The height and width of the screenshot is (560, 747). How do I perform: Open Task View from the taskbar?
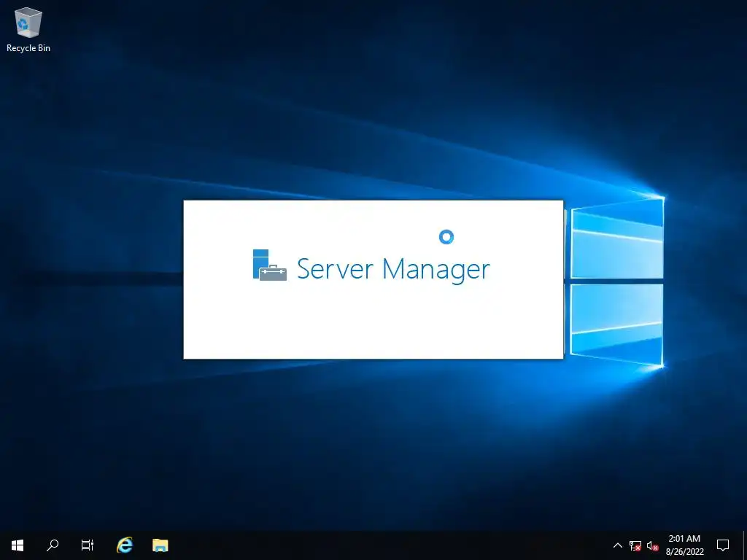pyautogui.click(x=88, y=545)
